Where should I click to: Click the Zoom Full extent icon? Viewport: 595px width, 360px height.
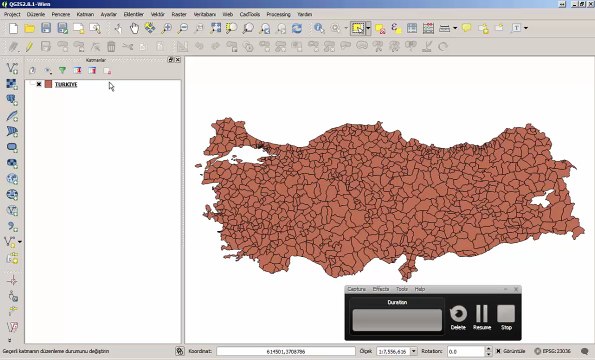coord(216,28)
